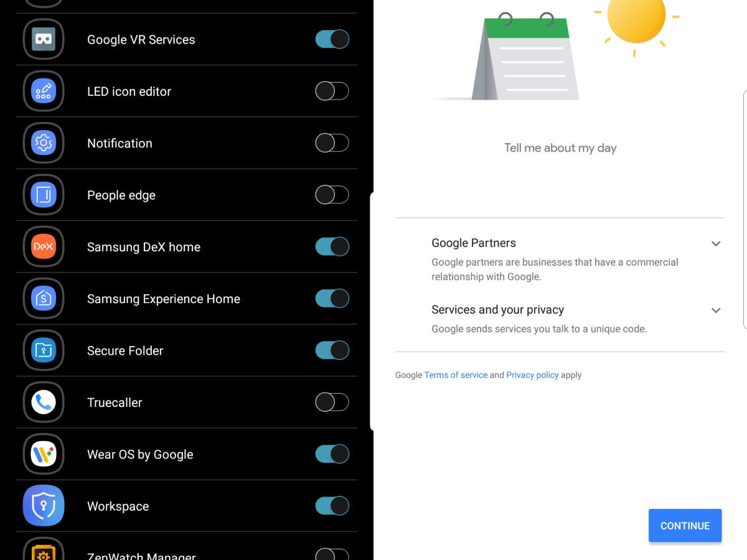Enable the Truecaller toggle
747x560 pixels.
332,403
